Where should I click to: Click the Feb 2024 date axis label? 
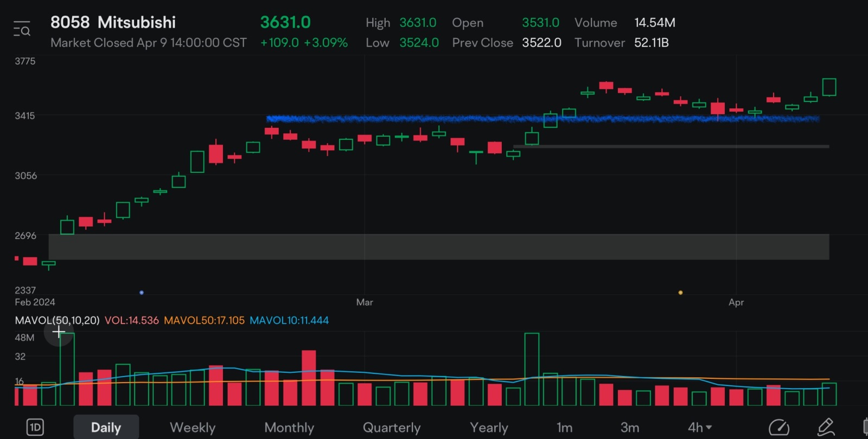click(35, 302)
